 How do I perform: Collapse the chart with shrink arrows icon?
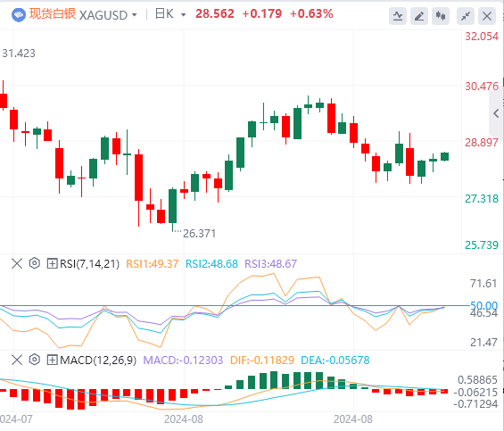pos(466,16)
